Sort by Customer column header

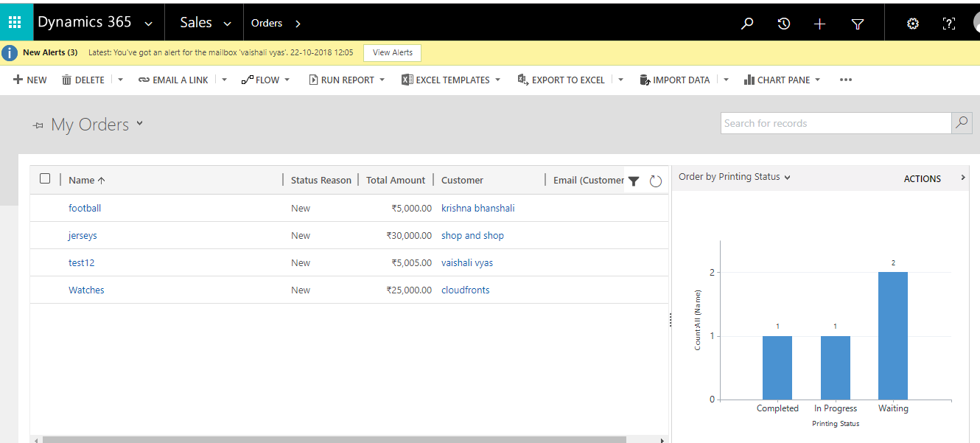pos(462,180)
